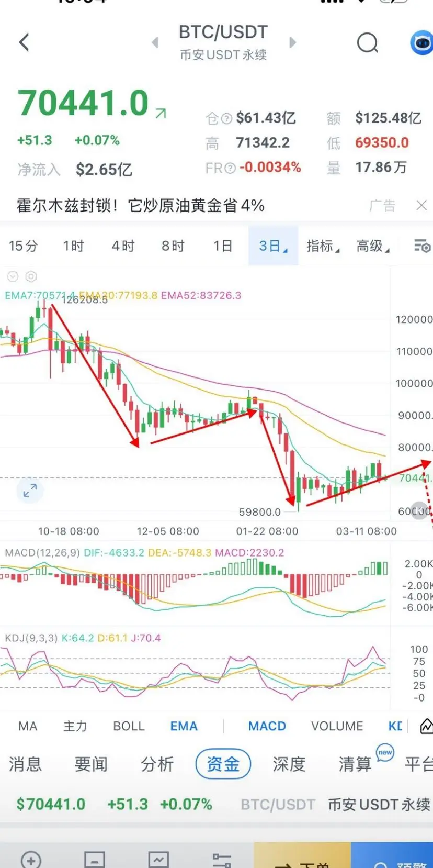Switch to next pair with right triangle

(x=292, y=42)
